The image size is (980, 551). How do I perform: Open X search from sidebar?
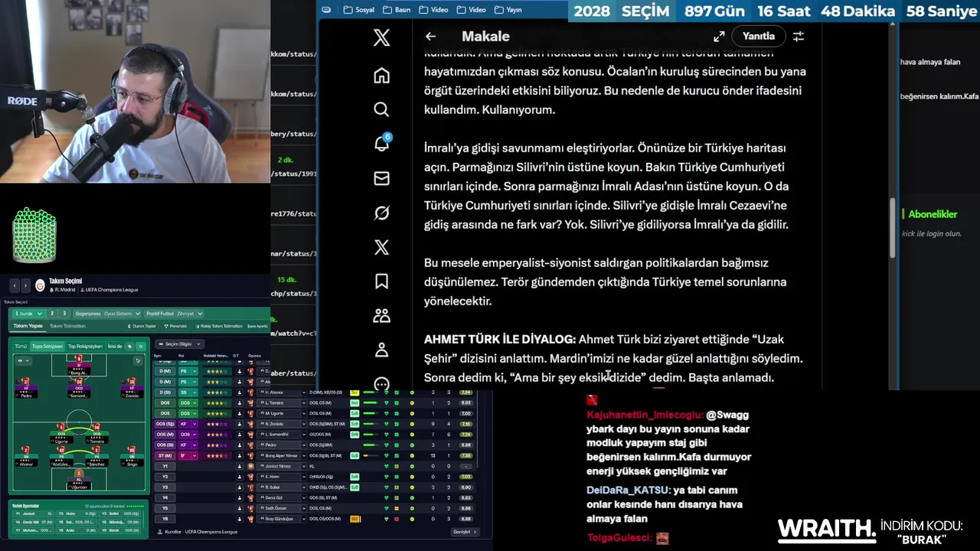[x=381, y=109]
